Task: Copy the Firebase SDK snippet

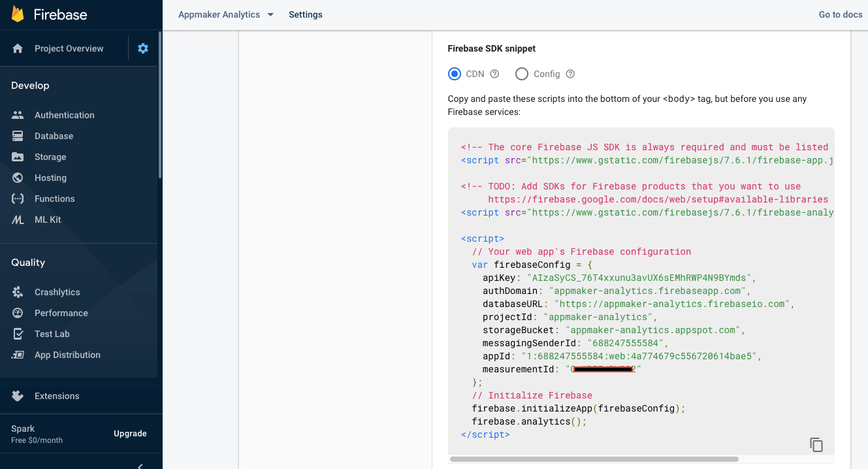Action: 816,444
